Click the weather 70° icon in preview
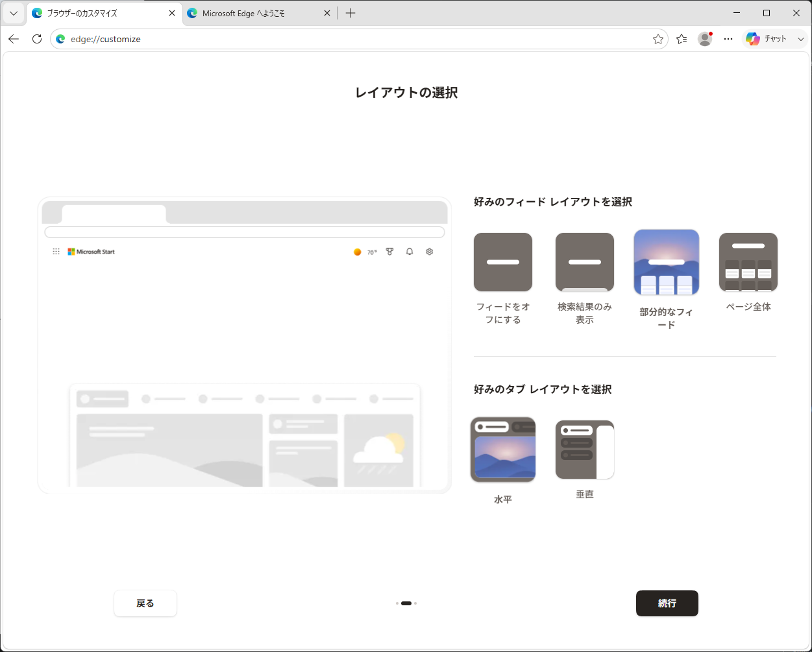This screenshot has width=812, height=652. (x=365, y=252)
